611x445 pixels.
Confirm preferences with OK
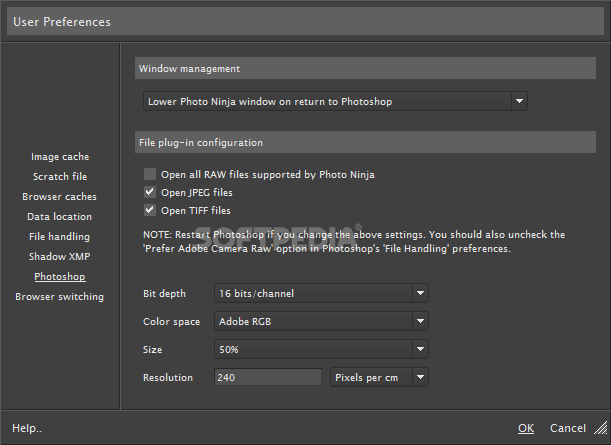[526, 428]
